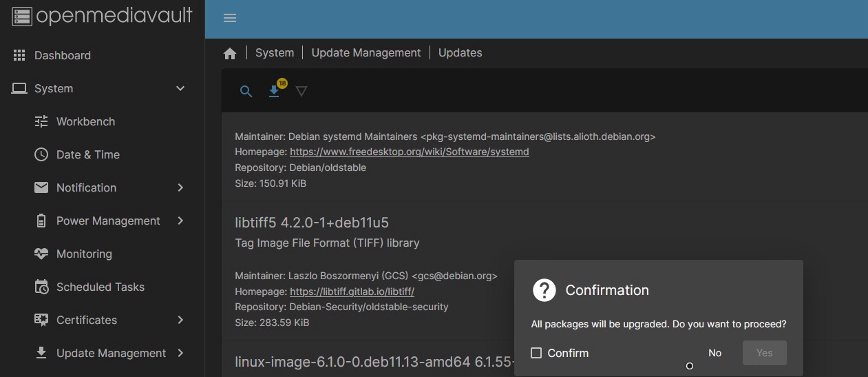Click the triangle filter icon in toolbar
868x377 pixels.
[301, 91]
